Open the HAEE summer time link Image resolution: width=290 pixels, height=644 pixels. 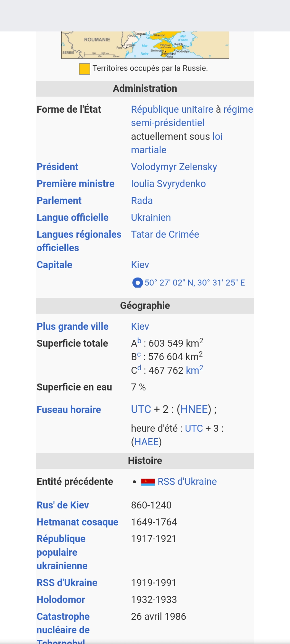point(146,442)
